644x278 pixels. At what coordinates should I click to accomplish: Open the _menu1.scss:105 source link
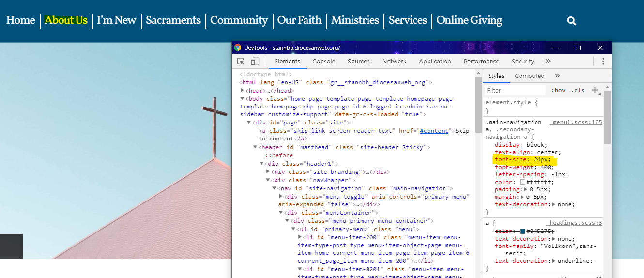click(576, 123)
